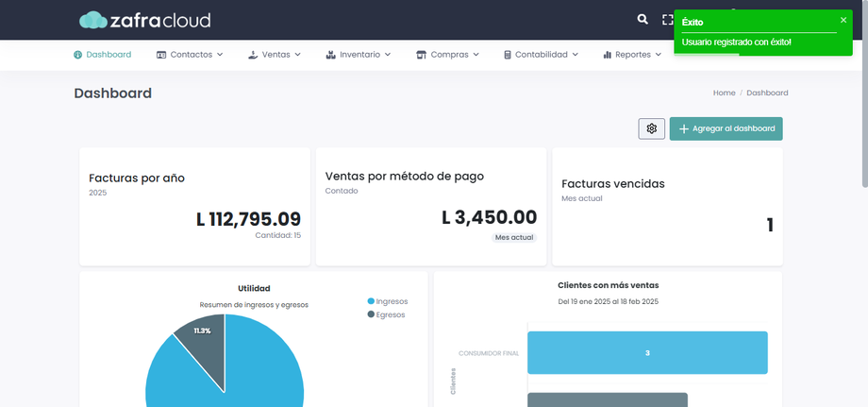868x407 pixels.
Task: Click the CONSUMIDOR FINAL axis label
Action: [489, 353]
